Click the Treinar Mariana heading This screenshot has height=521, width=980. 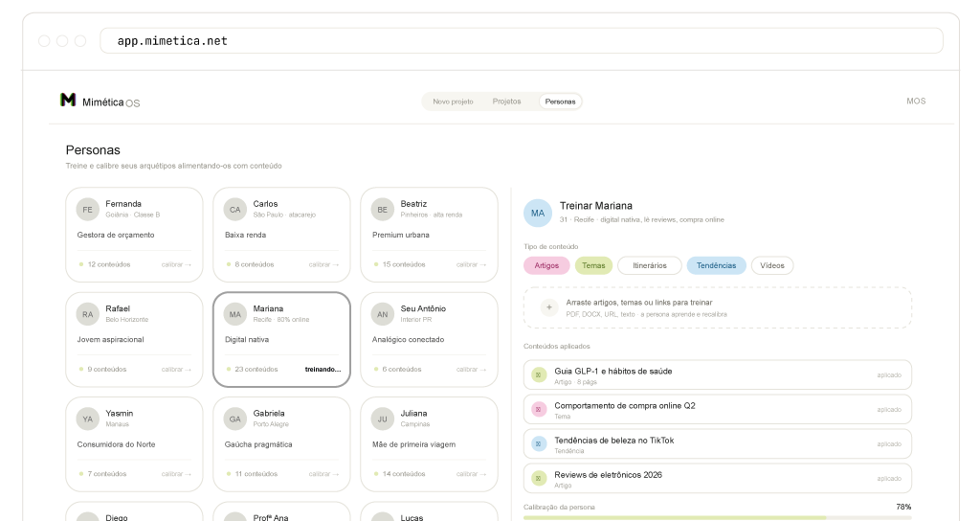tap(595, 206)
